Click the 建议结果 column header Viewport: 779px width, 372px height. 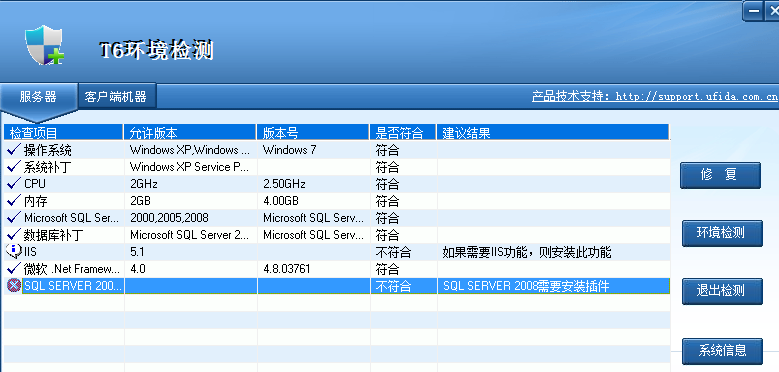pos(553,133)
